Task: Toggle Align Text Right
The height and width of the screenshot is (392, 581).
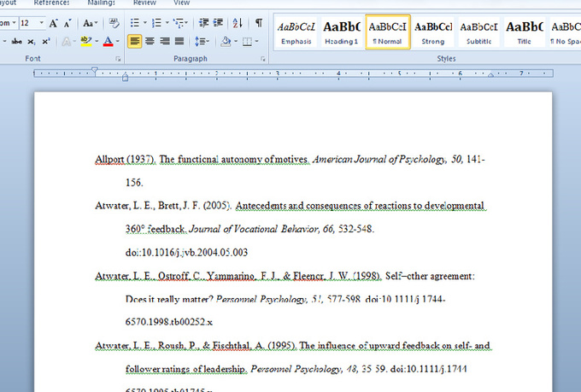Action: [x=165, y=41]
